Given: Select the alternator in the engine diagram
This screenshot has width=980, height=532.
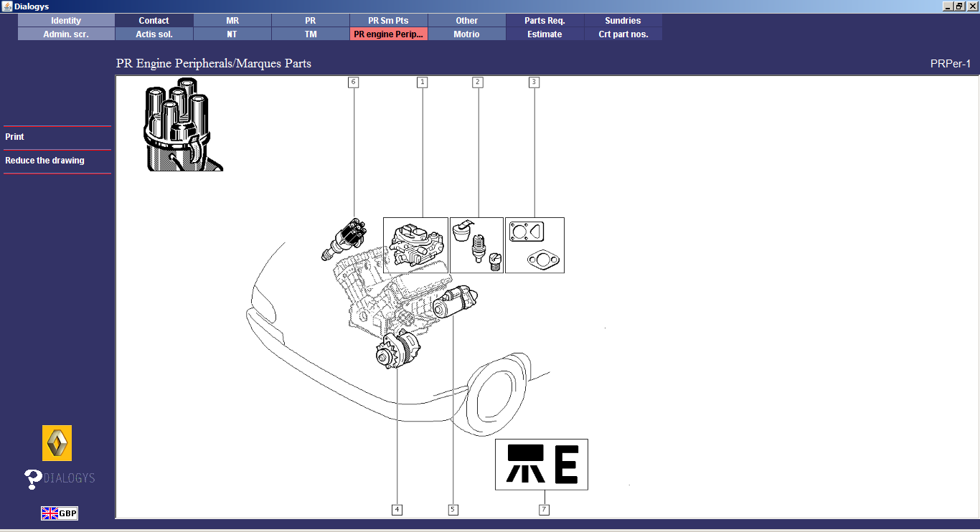Looking at the screenshot, I should click(x=397, y=351).
